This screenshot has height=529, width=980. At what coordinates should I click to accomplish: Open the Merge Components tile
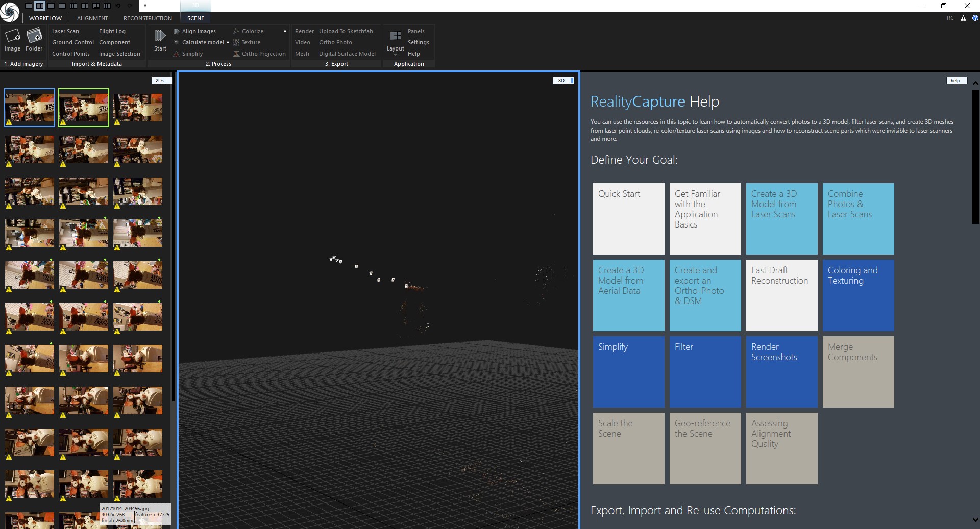[859, 372]
